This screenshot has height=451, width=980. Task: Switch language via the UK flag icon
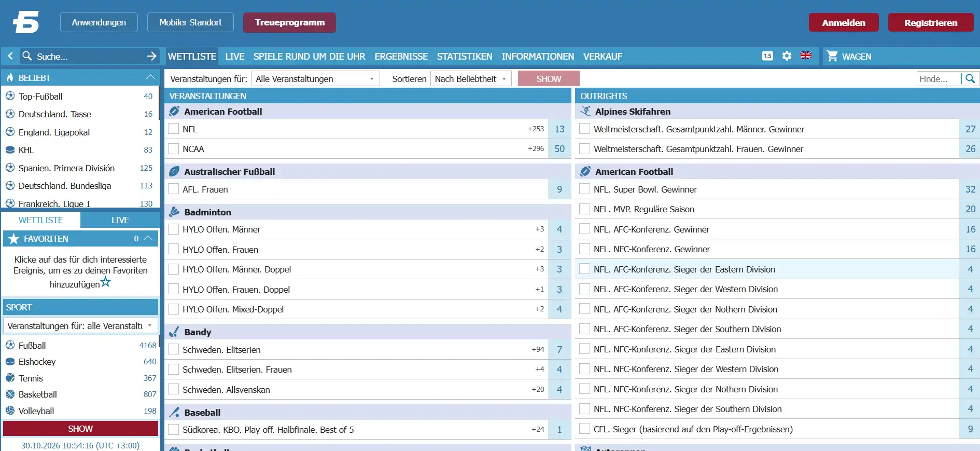pos(806,56)
